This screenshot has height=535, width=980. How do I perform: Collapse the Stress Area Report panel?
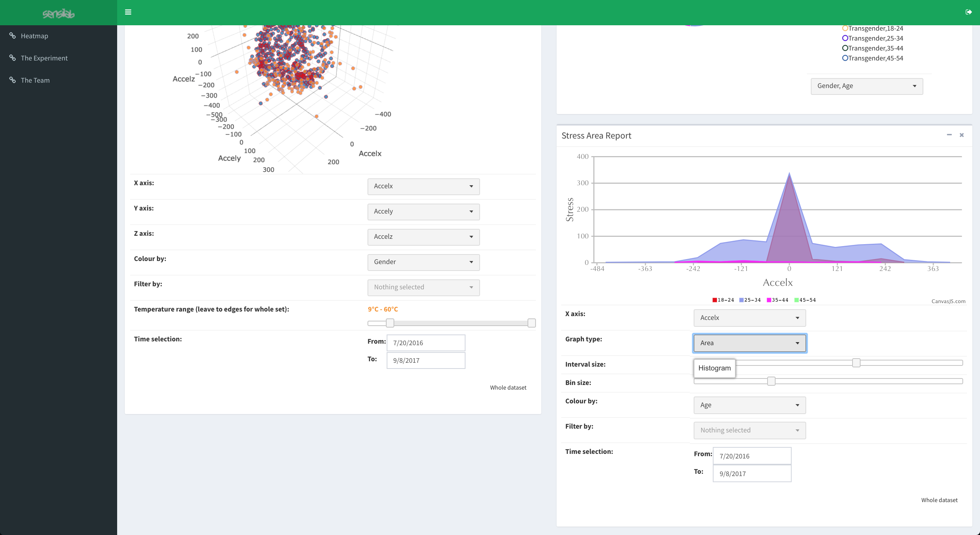949,135
